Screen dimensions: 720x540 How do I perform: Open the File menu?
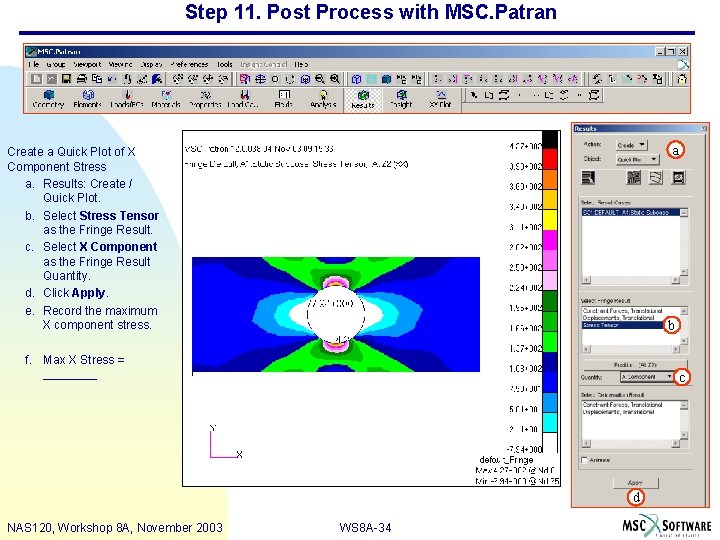coord(34,64)
